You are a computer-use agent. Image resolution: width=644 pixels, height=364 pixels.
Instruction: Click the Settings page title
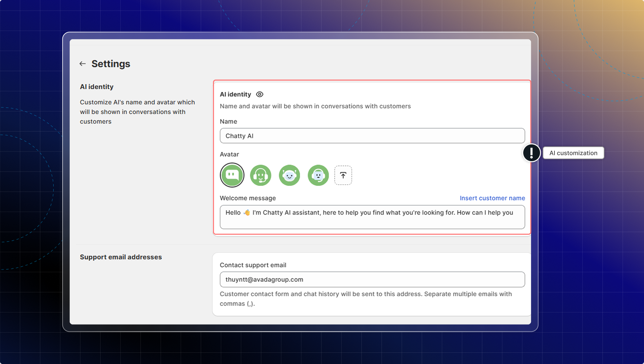(x=111, y=64)
